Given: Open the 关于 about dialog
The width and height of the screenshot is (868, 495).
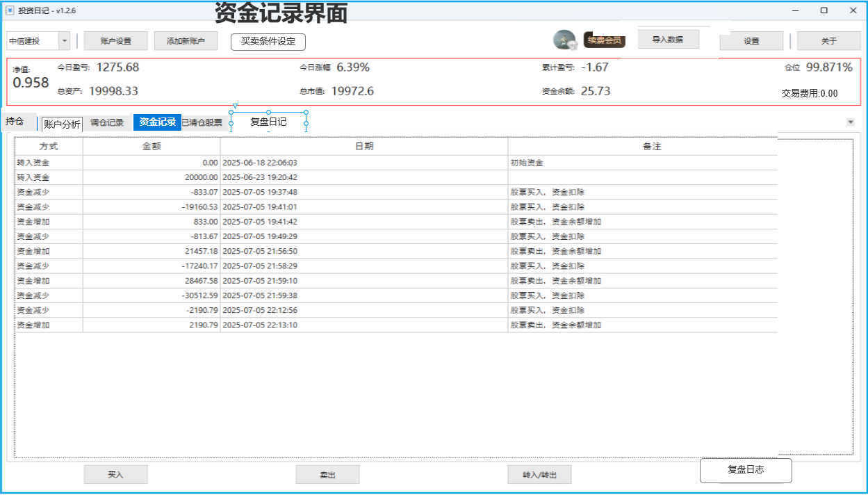Looking at the screenshot, I should [828, 40].
